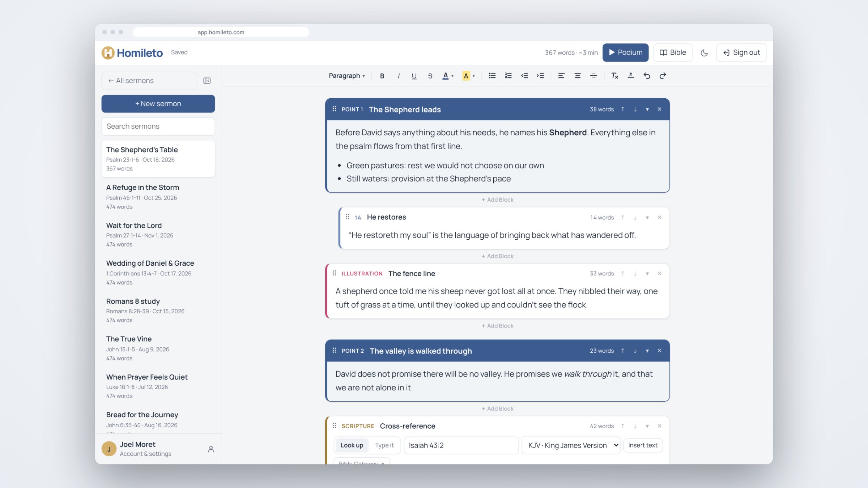Increase indent with the indent icon
Screen dimensions: 868x488
(x=540, y=76)
